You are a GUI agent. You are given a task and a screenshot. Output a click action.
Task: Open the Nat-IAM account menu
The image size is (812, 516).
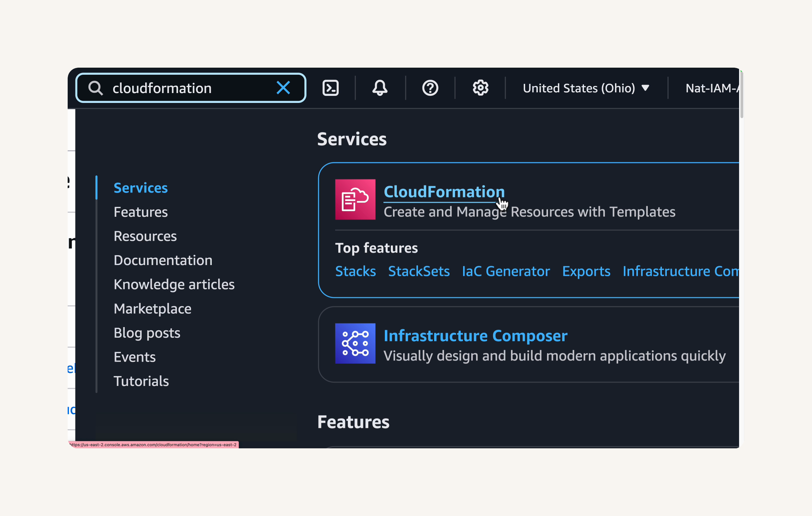tap(712, 88)
